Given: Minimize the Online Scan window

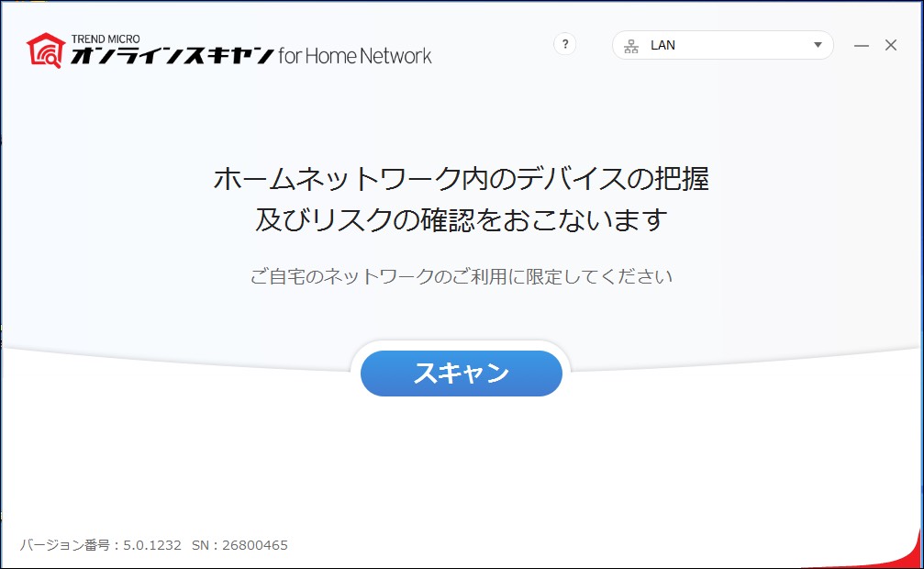Looking at the screenshot, I should click(862, 45).
